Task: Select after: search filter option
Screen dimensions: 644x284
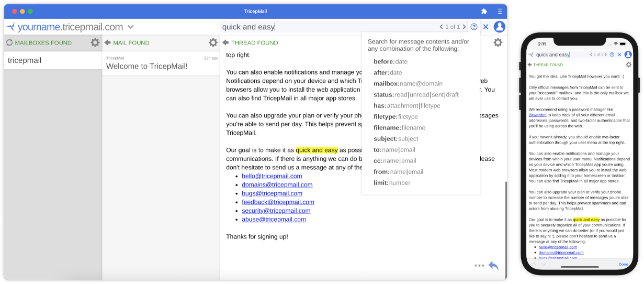Action: pyautogui.click(x=388, y=72)
